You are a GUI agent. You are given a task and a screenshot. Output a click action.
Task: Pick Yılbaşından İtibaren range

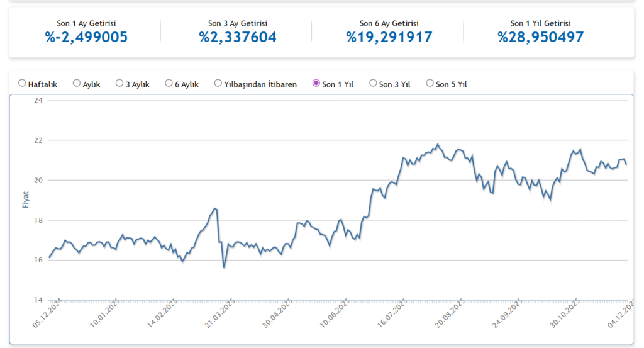tap(218, 83)
